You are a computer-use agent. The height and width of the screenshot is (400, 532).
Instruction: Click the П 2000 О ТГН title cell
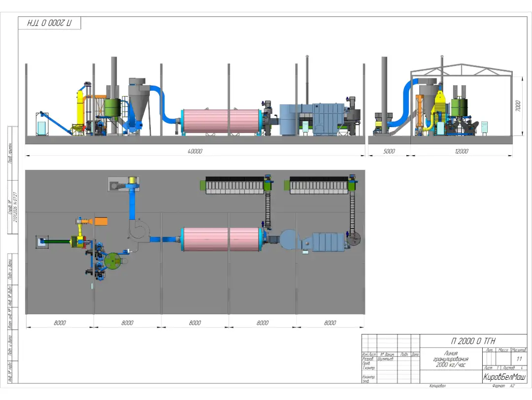[x=473, y=341]
